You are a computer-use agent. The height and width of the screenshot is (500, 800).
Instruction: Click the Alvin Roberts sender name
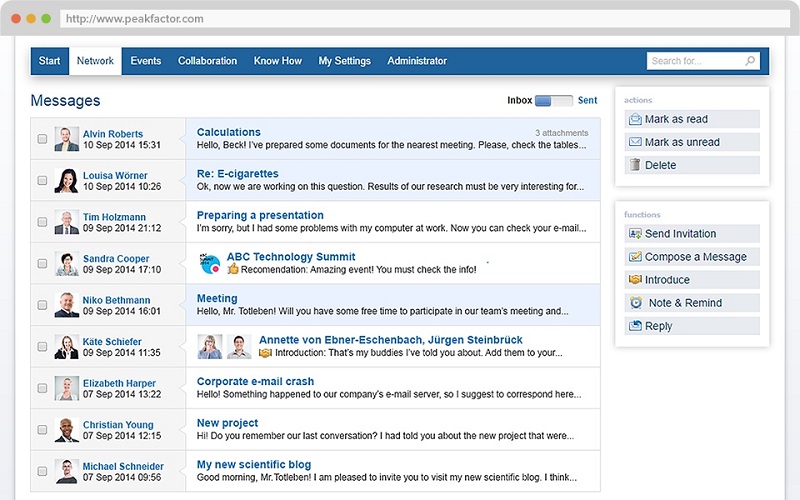pos(113,134)
